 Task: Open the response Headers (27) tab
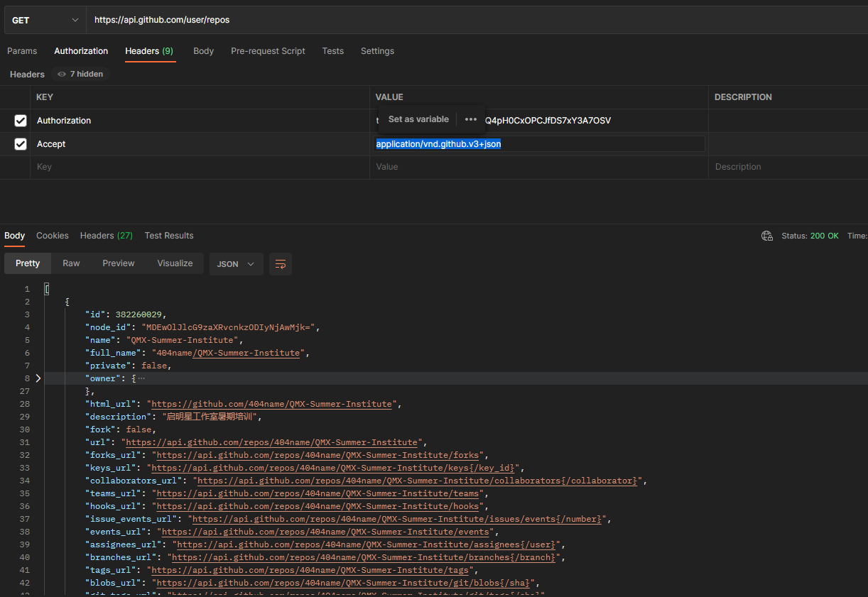pyautogui.click(x=107, y=236)
